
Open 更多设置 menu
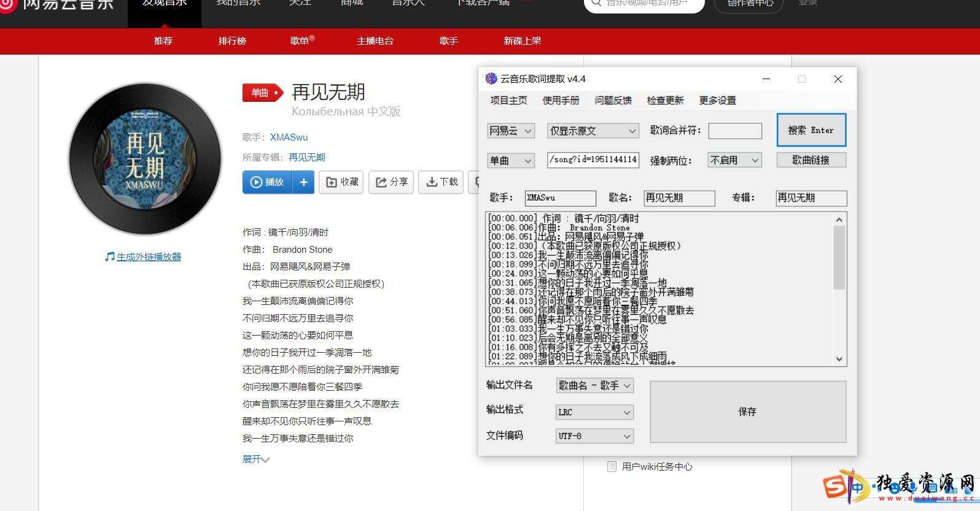point(717,101)
